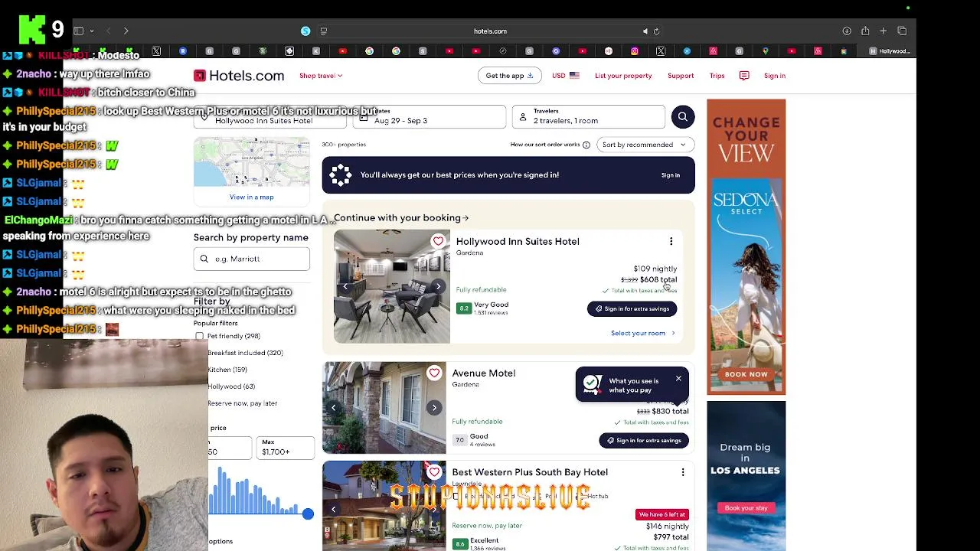The image size is (980, 551).
Task: Select Reserve now, pay later filter
Action: click(243, 403)
